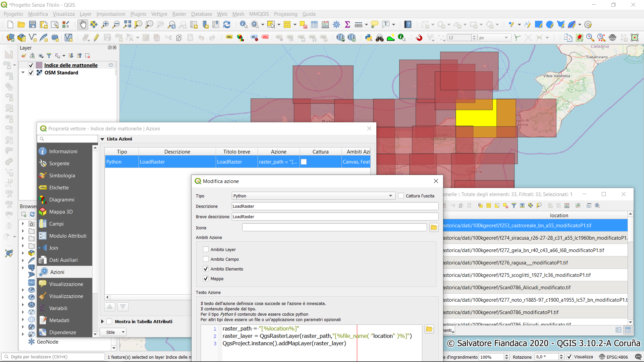This screenshot has height=362, width=644.
Task: Click the Indice delle mattonelle color swatch
Action: (39, 65)
